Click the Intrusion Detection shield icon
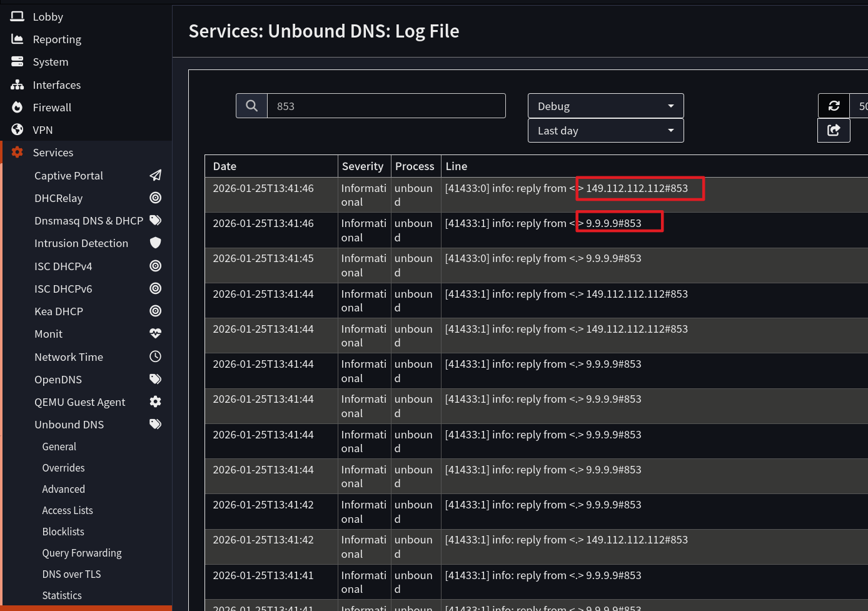This screenshot has width=868, height=611. pyautogui.click(x=155, y=243)
